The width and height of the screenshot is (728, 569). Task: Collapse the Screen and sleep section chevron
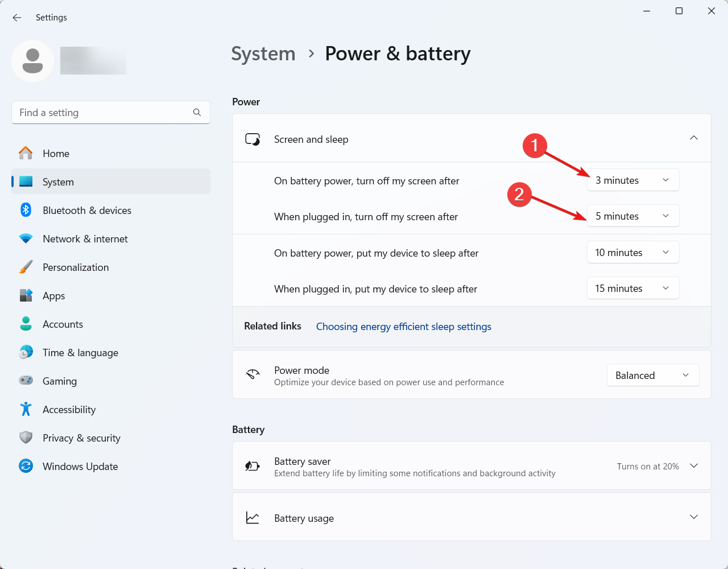pos(694,138)
